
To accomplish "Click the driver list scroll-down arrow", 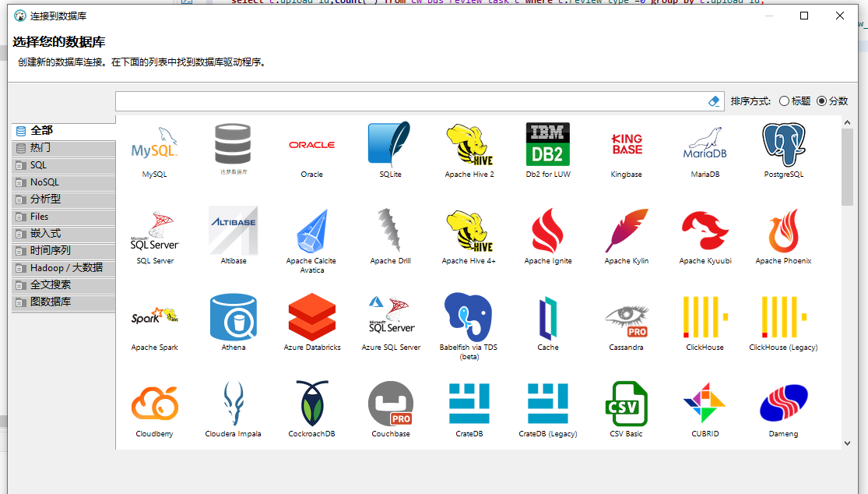I will [x=848, y=443].
